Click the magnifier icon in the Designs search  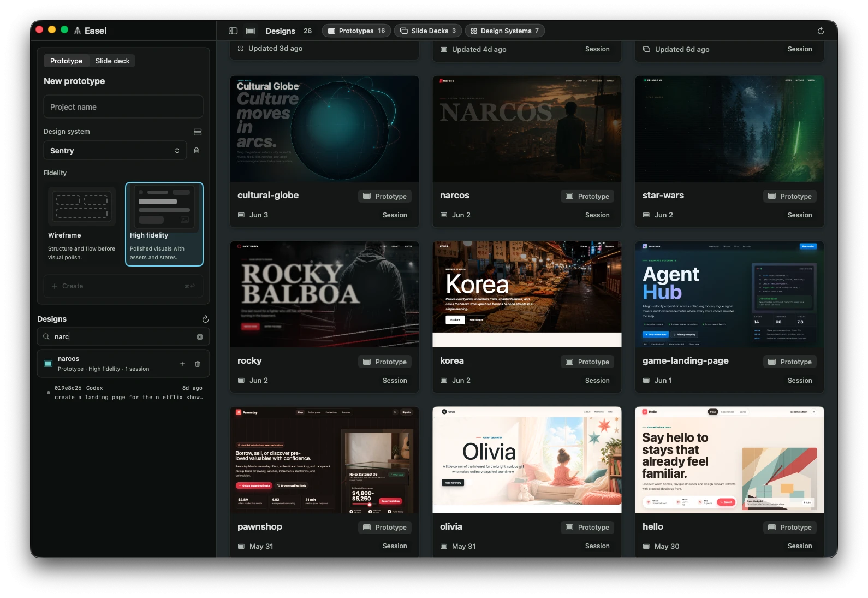(46, 337)
